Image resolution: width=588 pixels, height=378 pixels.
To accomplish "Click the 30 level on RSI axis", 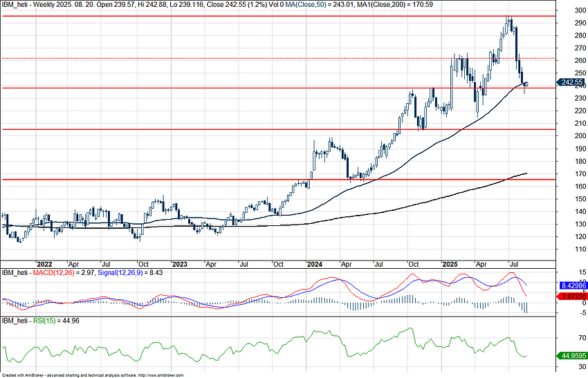I will pyautogui.click(x=582, y=366).
